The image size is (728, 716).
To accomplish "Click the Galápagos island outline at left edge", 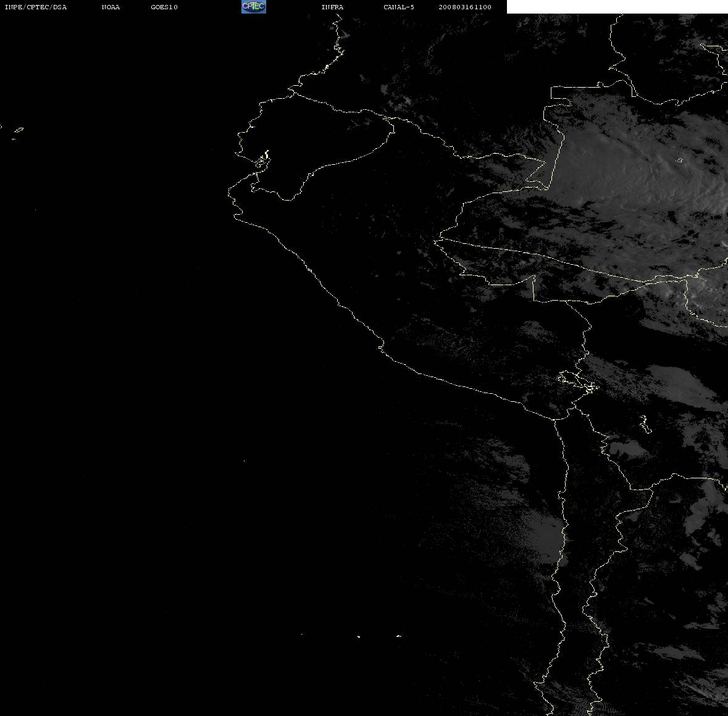I will (17, 132).
